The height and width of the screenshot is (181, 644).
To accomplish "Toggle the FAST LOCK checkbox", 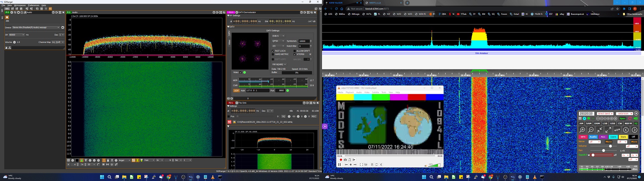I will click(x=273, y=51).
